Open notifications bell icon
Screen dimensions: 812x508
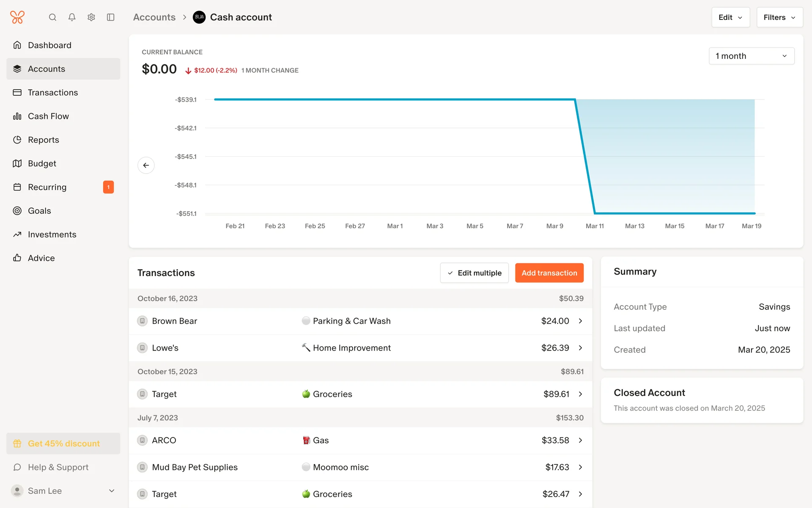(72, 17)
